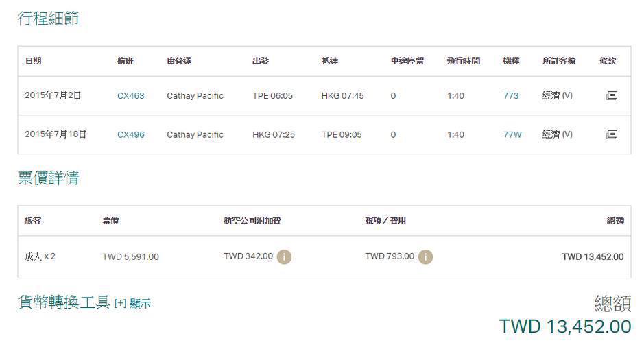The width and height of the screenshot is (644, 347).
Task: Expand currency converter with [+] 顯示
Action: (x=132, y=304)
